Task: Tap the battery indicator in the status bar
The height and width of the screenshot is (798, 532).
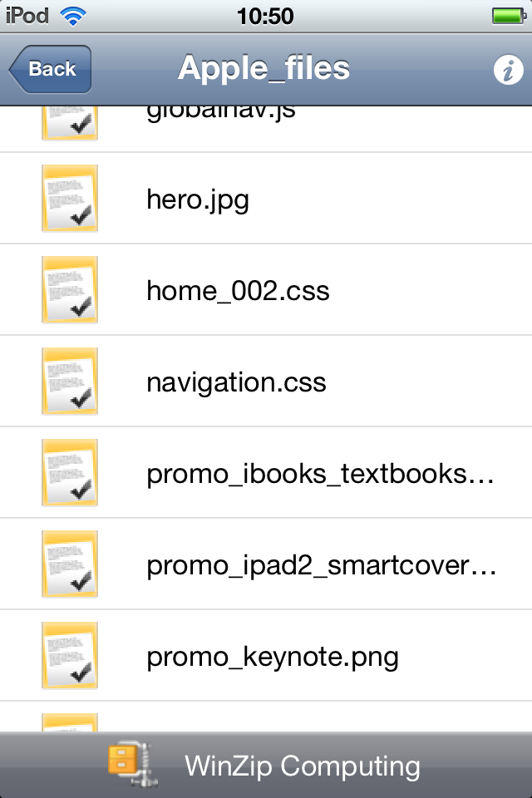Action: (509, 16)
